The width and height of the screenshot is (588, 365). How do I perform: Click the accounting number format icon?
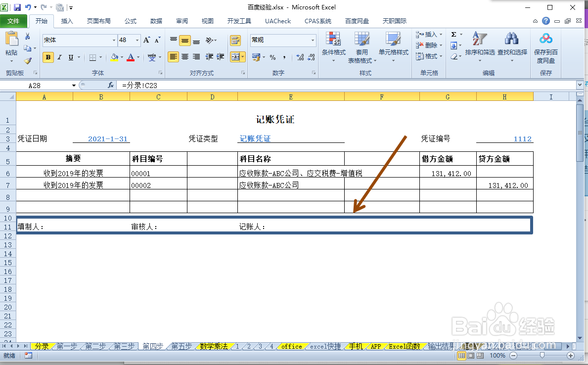[x=257, y=57]
